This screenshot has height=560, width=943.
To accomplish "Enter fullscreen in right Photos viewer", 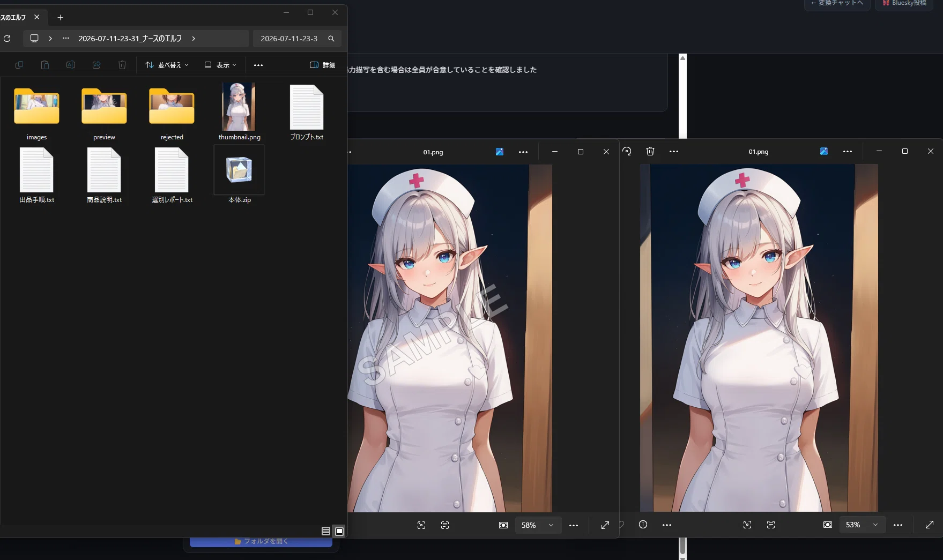I will [930, 525].
